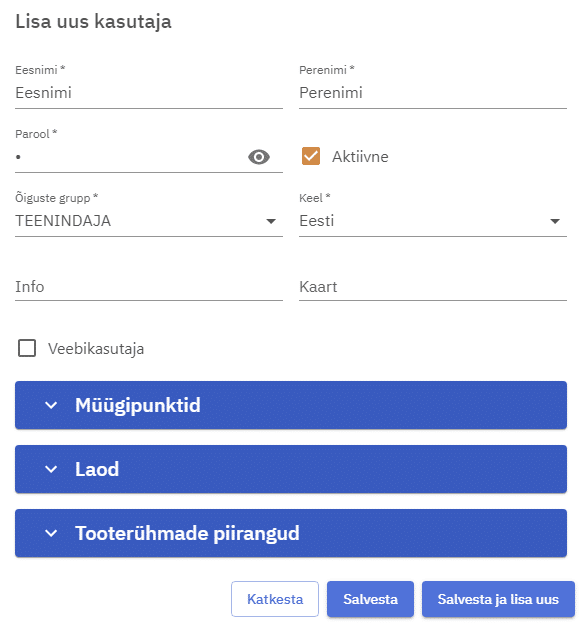Image resolution: width=585 pixels, height=628 pixels.
Task: Select the TEENINDAJA rights group value
Action: pos(63,221)
